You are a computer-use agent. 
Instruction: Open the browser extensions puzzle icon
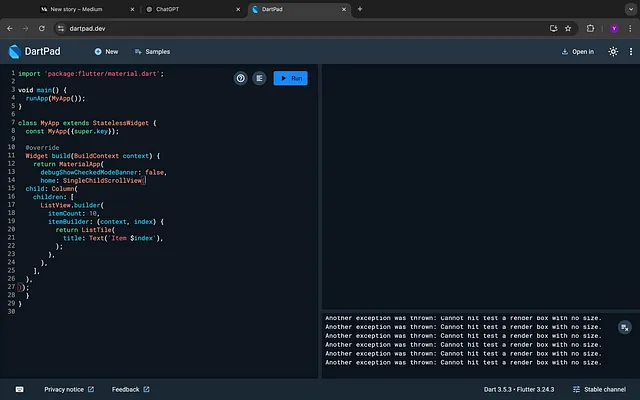590,28
